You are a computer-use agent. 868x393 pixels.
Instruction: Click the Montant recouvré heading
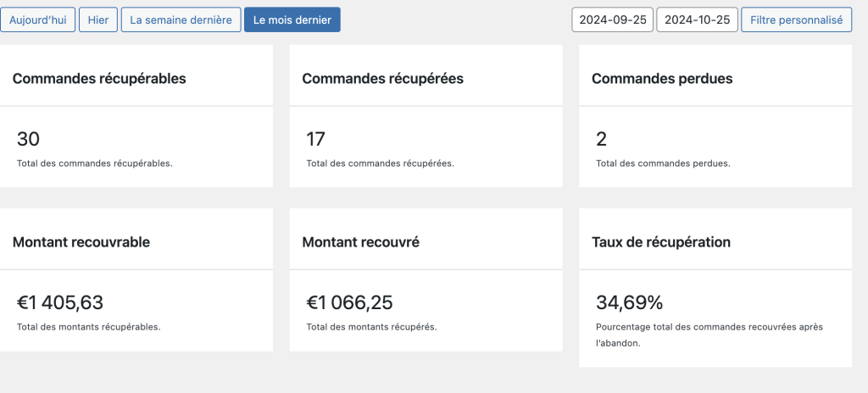(x=360, y=242)
